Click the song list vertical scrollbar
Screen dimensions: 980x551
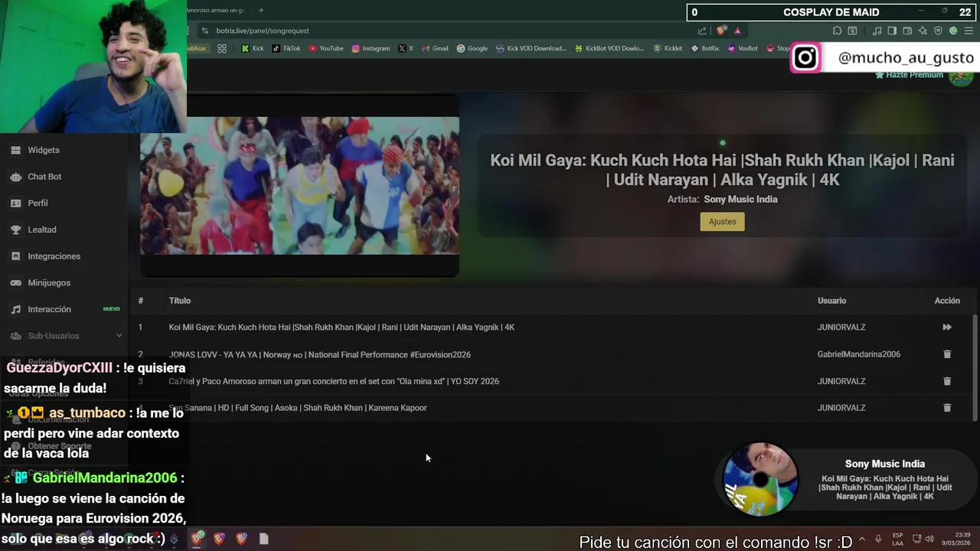(975, 367)
